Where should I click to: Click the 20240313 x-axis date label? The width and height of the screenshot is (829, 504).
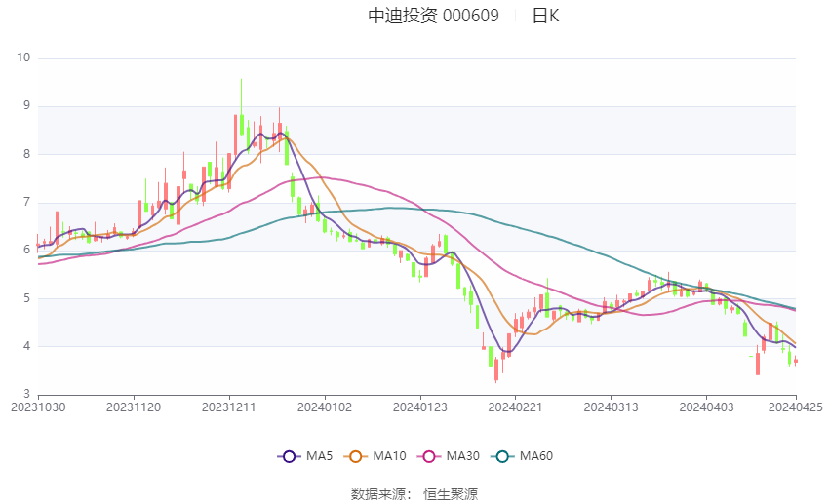[611, 407]
